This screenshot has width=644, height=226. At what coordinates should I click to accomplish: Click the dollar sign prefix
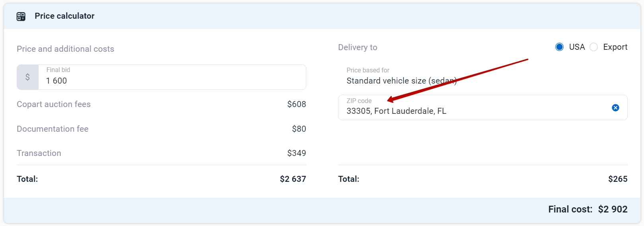[x=27, y=77]
